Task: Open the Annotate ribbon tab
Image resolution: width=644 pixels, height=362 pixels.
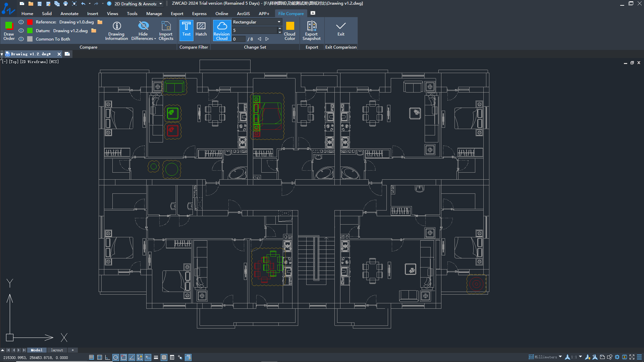Action: click(x=69, y=14)
